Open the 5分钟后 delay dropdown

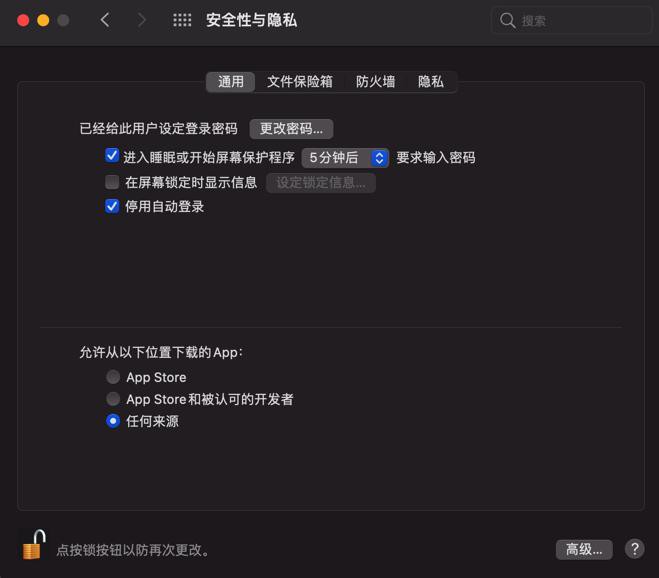click(x=345, y=158)
